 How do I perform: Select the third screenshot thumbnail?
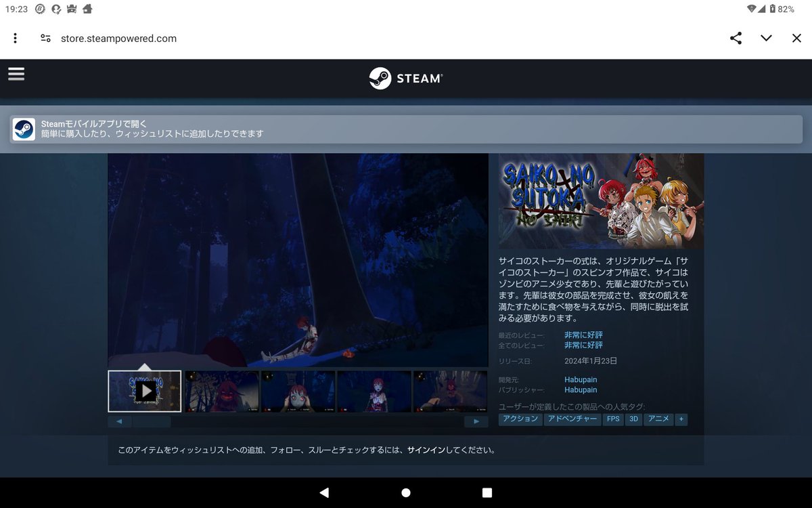(298, 391)
